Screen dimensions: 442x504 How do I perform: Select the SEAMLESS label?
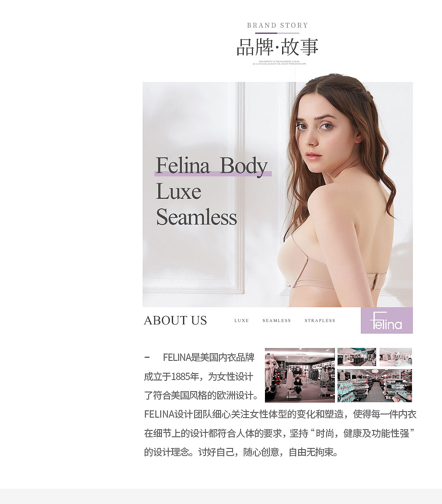(x=277, y=320)
